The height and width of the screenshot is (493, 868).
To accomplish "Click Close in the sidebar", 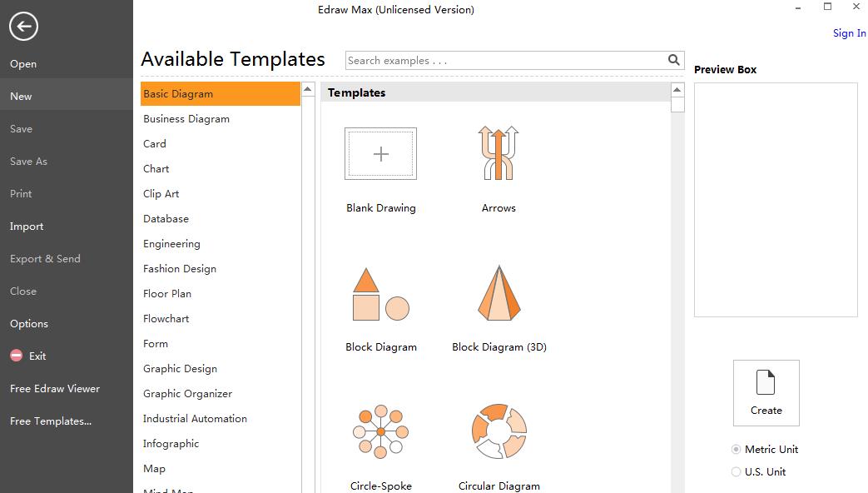I will (x=23, y=291).
